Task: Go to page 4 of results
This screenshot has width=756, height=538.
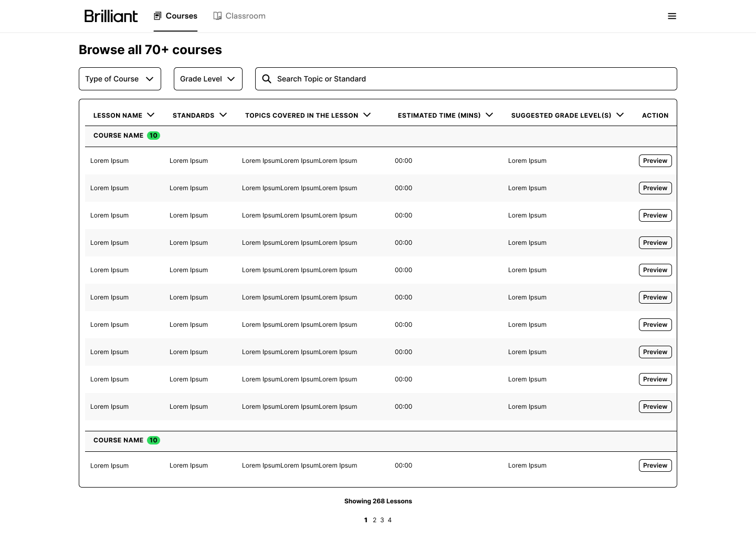Action: pos(390,520)
